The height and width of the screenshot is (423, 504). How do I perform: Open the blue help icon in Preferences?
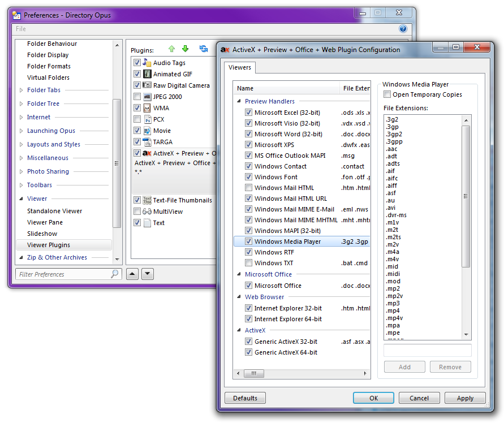[403, 29]
